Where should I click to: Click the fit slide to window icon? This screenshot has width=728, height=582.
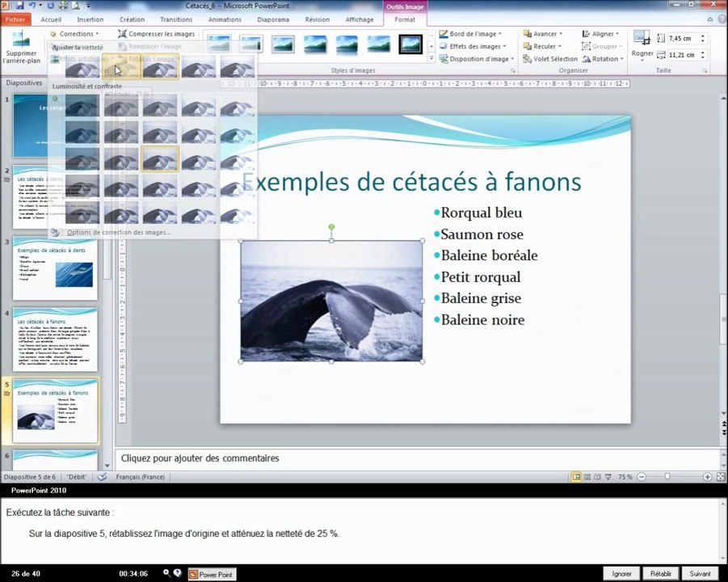721,477
